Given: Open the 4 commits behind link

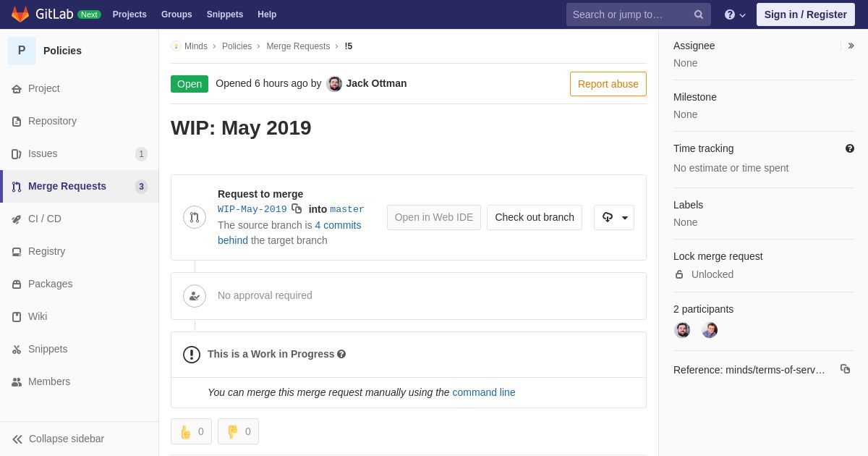Looking at the screenshot, I should [289, 232].
